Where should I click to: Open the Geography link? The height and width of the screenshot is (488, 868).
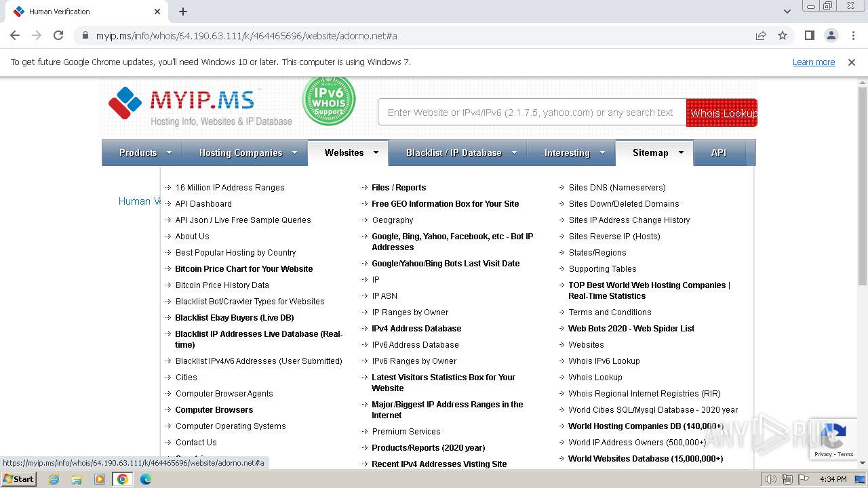[393, 220]
